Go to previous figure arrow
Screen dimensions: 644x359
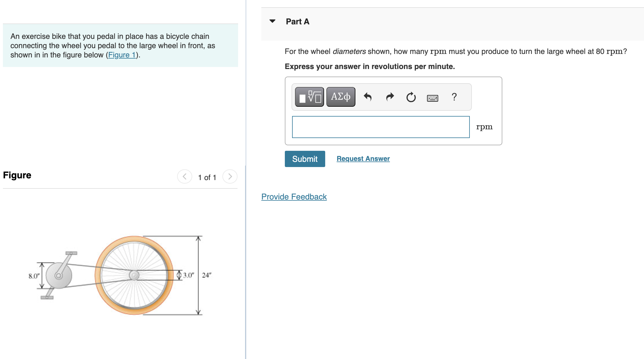pyautogui.click(x=185, y=177)
